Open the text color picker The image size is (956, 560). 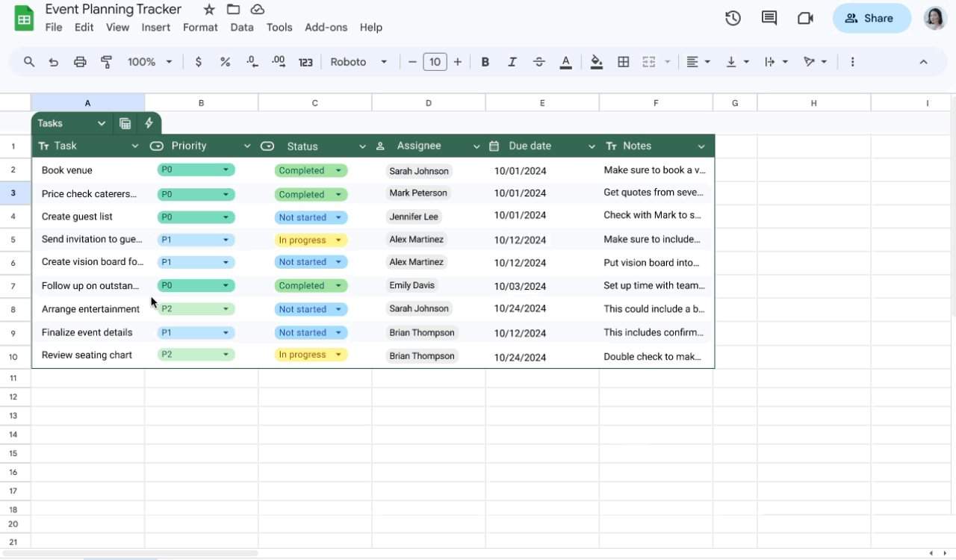566,62
